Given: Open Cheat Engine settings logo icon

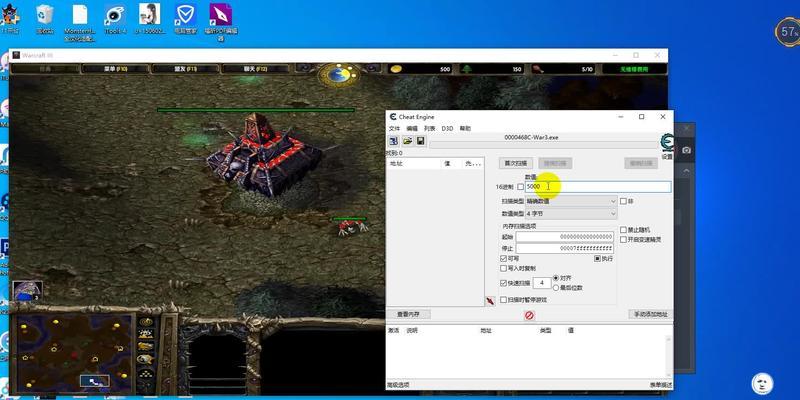Looking at the screenshot, I should (x=667, y=143).
